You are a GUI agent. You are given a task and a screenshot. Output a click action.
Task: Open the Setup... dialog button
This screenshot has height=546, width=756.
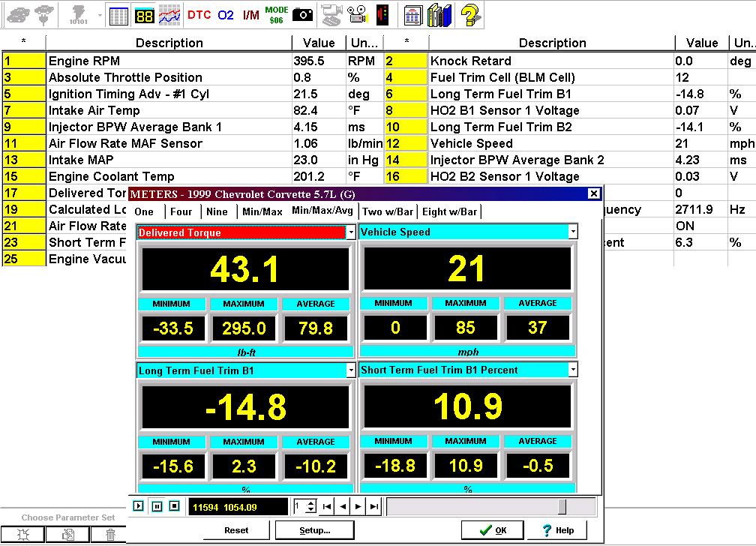tap(315, 530)
